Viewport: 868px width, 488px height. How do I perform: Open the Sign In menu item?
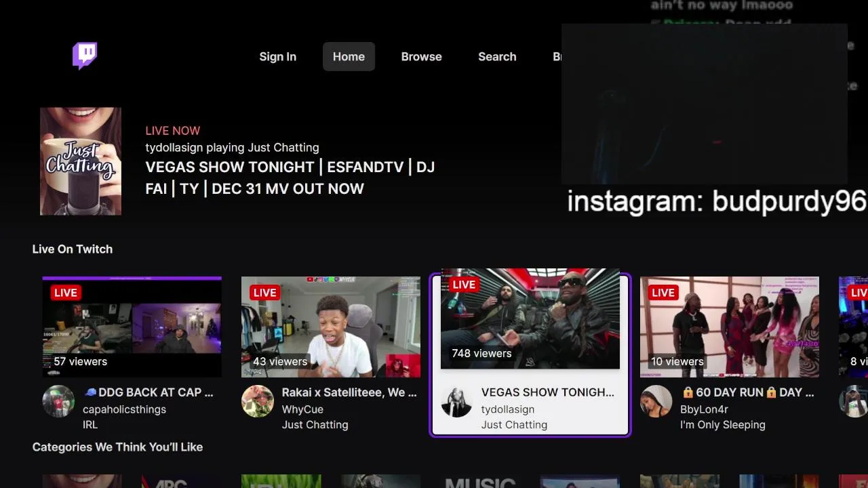point(277,57)
